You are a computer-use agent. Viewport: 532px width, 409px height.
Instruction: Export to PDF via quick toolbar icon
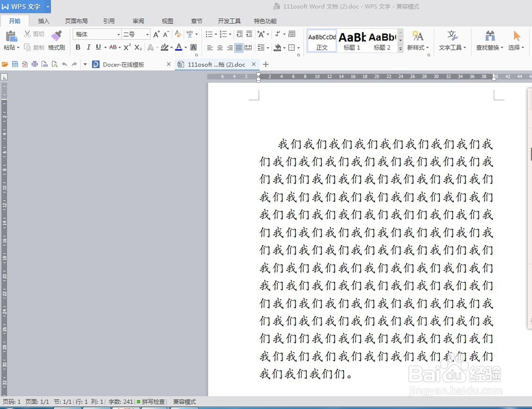[25, 64]
